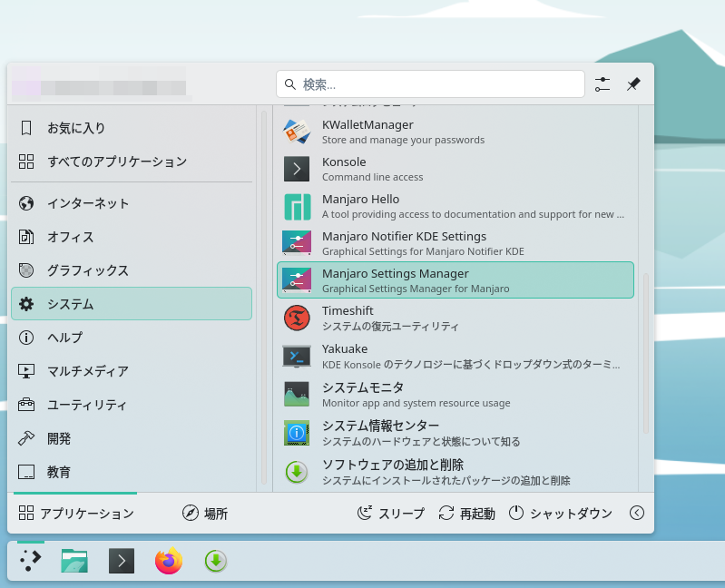This screenshot has height=588, width=725.
Task: Switch to アプリケーション tab
Action: 76,514
